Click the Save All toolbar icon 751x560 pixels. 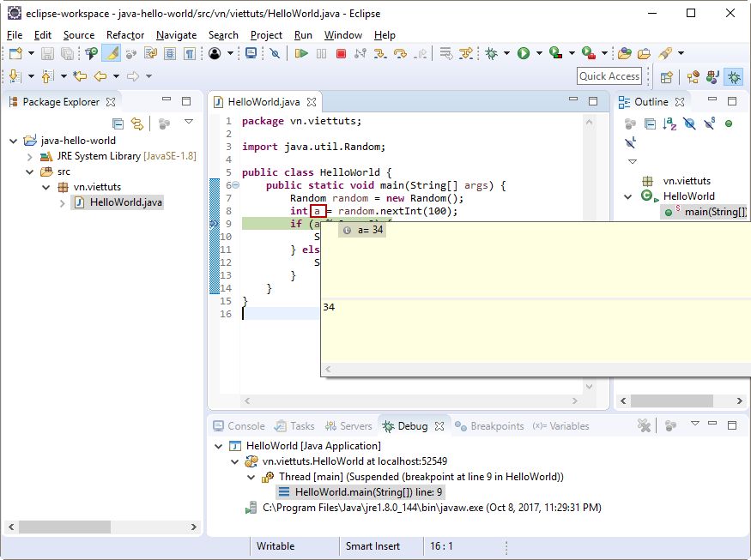pyautogui.click(x=67, y=53)
